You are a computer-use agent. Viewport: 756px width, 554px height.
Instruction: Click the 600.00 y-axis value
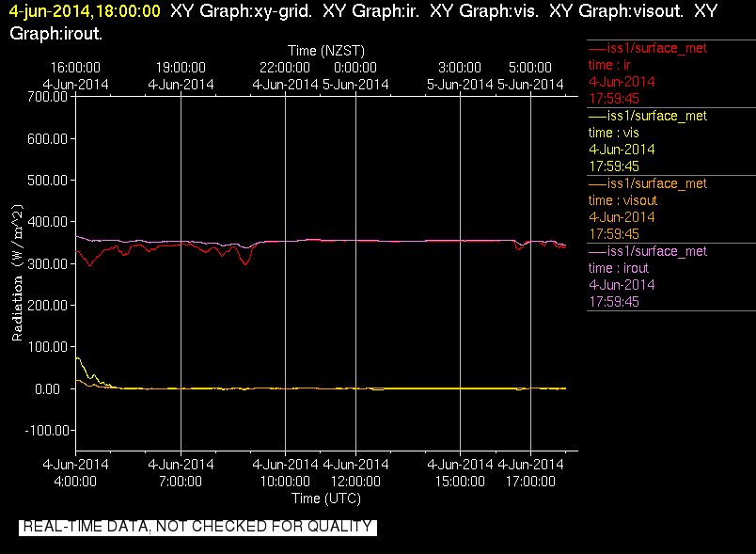coord(47,139)
